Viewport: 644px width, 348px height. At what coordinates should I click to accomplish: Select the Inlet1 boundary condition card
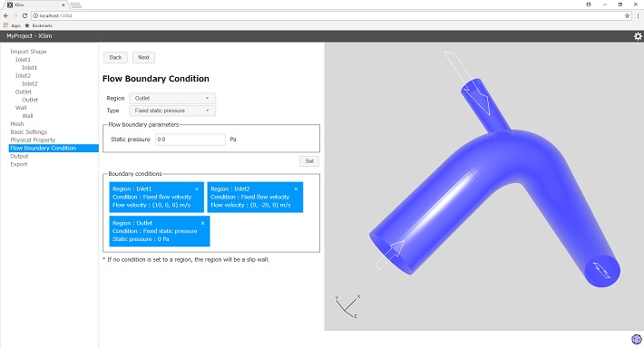pos(157,197)
